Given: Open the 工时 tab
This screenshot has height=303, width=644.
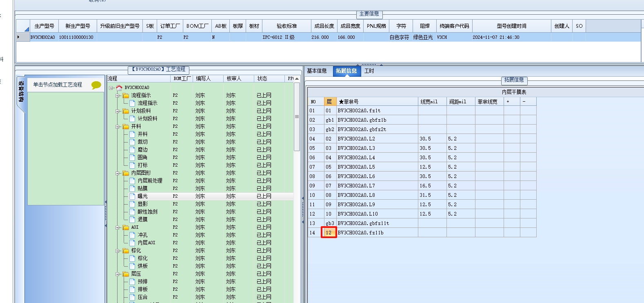Looking at the screenshot, I should 369,71.
